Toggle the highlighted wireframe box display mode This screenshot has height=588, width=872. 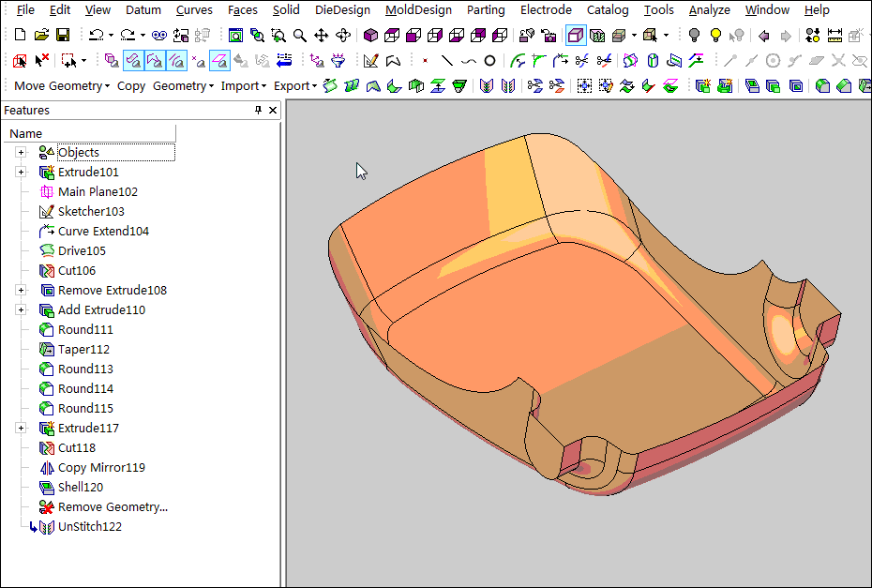(x=576, y=36)
